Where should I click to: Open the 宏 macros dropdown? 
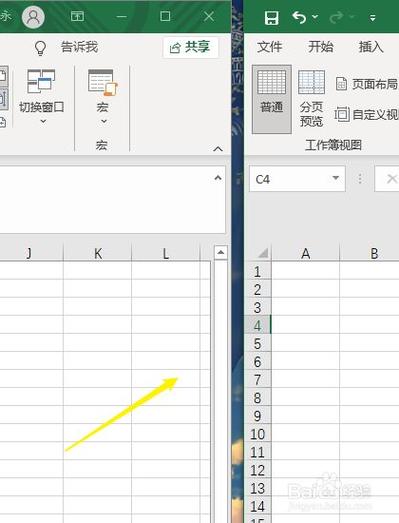(x=103, y=97)
